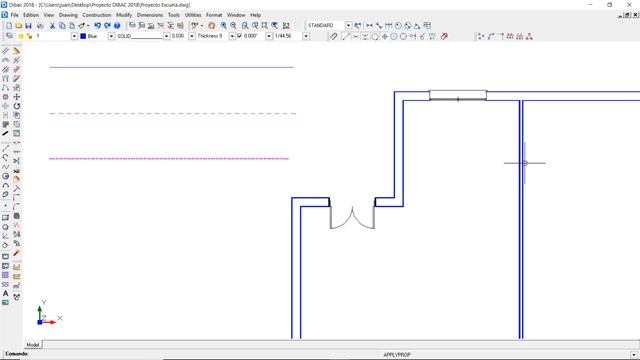
Task: Cut selection with the scissors icon
Action: (x=52, y=26)
